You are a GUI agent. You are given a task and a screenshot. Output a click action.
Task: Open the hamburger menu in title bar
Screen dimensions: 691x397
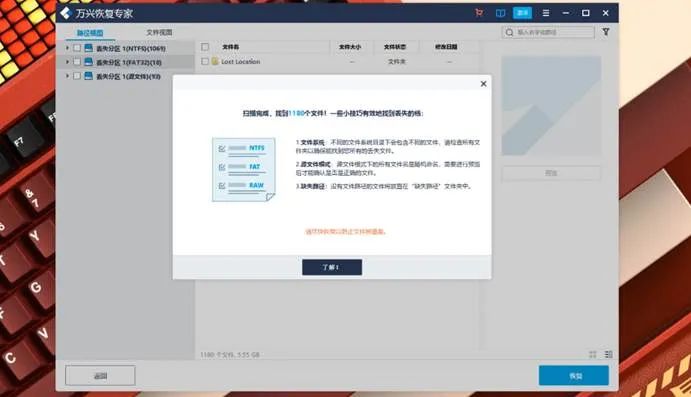[546, 13]
